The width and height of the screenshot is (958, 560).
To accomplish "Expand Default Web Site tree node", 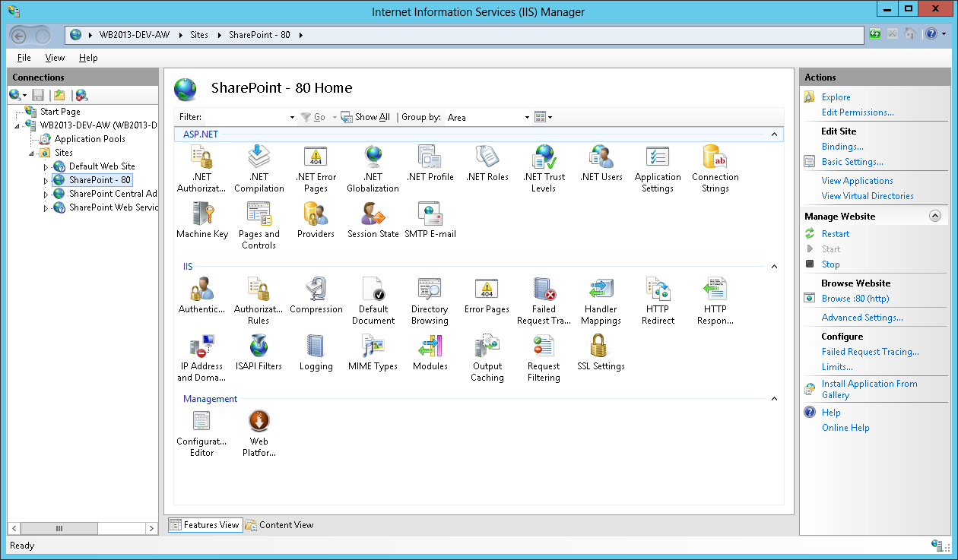I will (46, 166).
